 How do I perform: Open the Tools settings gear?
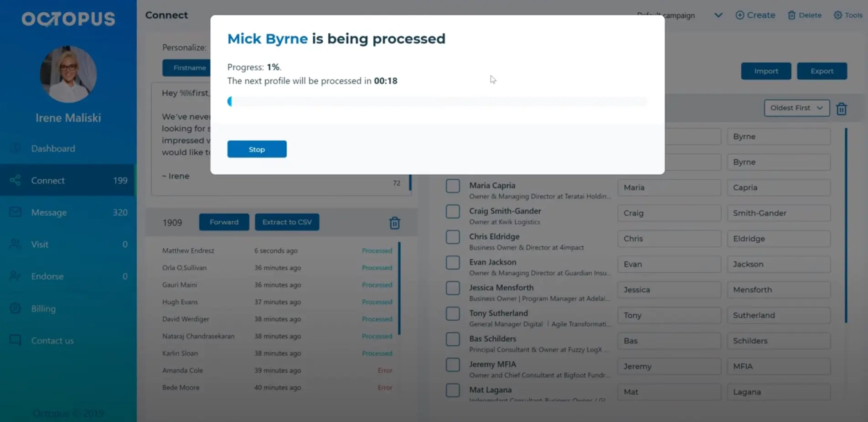click(838, 15)
